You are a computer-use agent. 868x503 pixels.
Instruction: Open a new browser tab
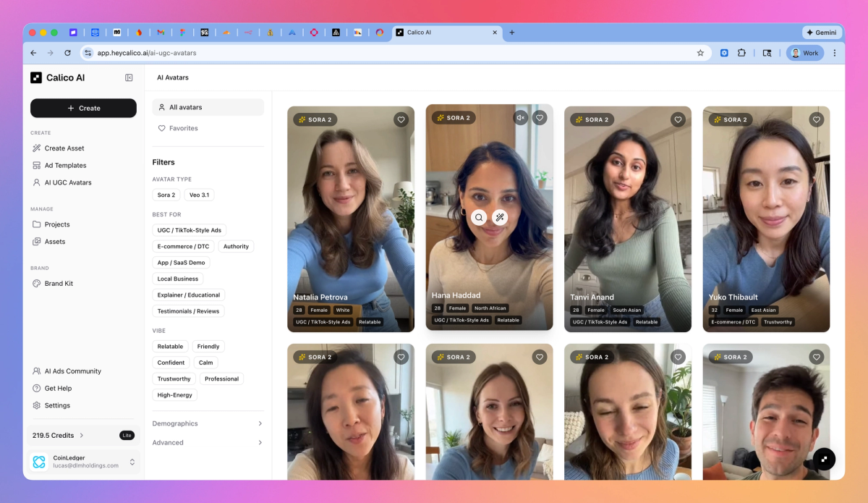(512, 33)
